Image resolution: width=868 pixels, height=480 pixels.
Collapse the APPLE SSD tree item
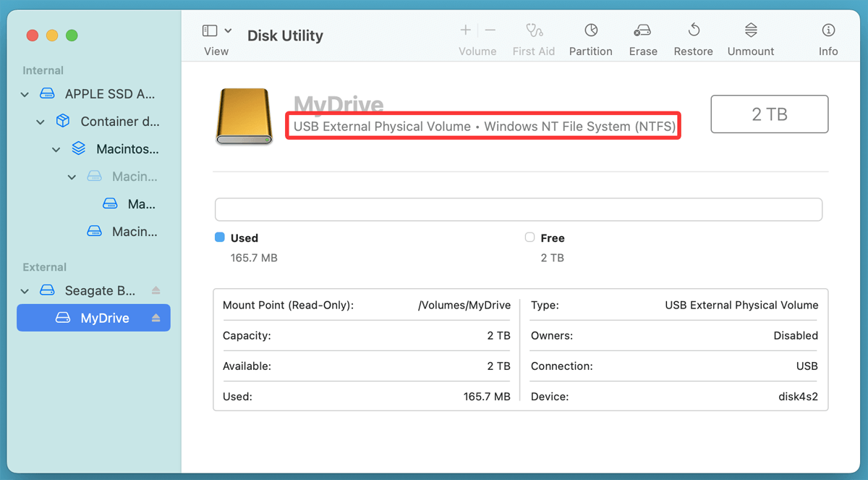coord(24,93)
